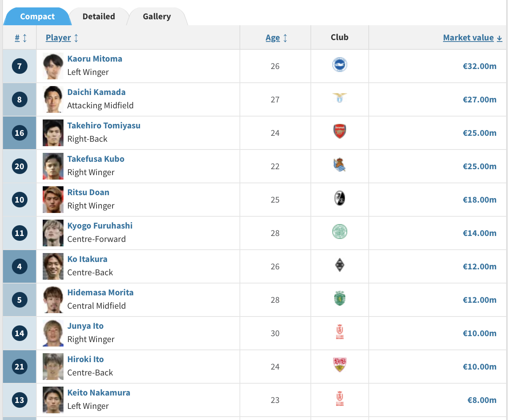
Task: Switch to the Detailed tab
Action: click(99, 16)
